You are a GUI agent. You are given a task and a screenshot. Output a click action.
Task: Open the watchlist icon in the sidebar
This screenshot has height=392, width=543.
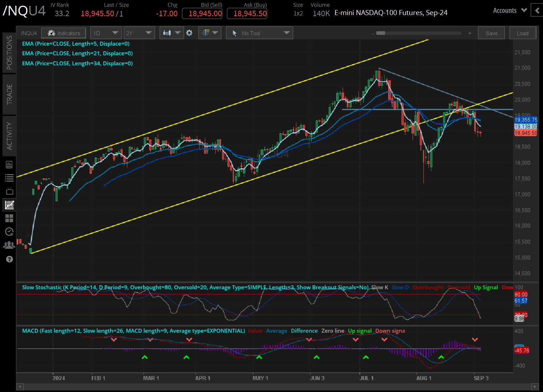tap(9, 177)
